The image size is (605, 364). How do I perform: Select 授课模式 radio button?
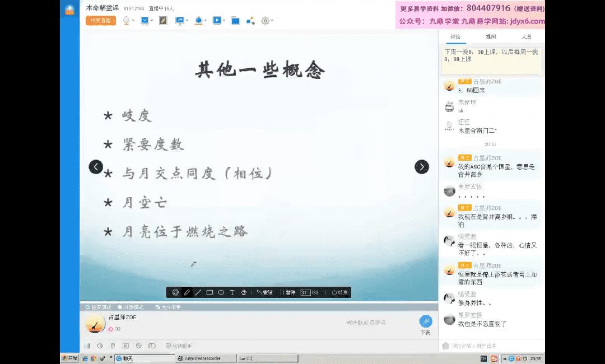coord(87,307)
